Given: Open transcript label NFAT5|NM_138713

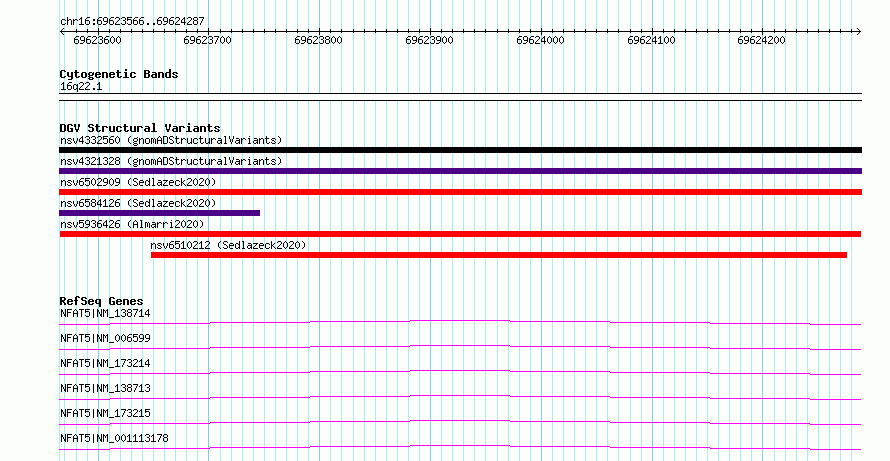Looking at the screenshot, I should point(105,388).
